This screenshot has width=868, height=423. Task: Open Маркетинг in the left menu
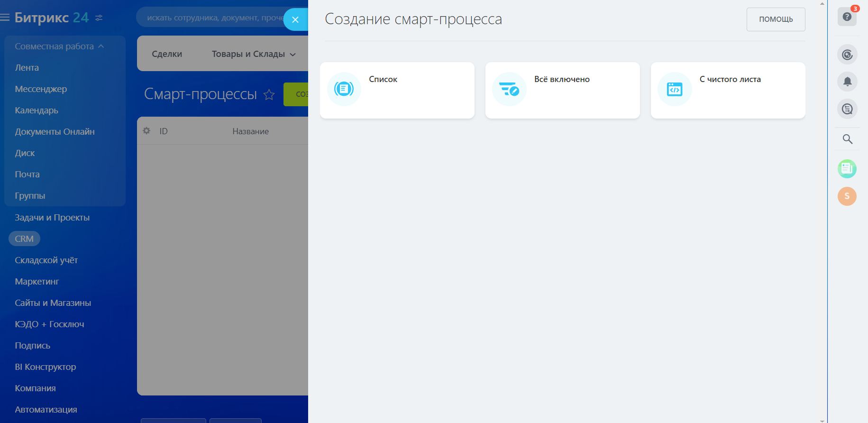point(37,282)
